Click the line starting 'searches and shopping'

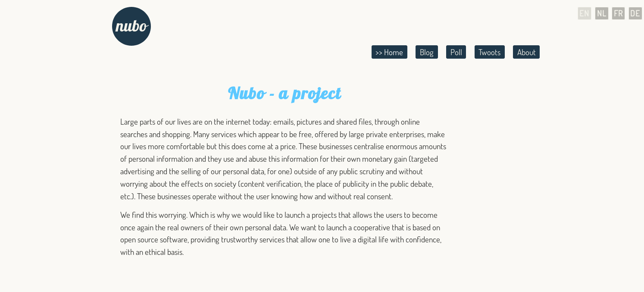[282, 134]
